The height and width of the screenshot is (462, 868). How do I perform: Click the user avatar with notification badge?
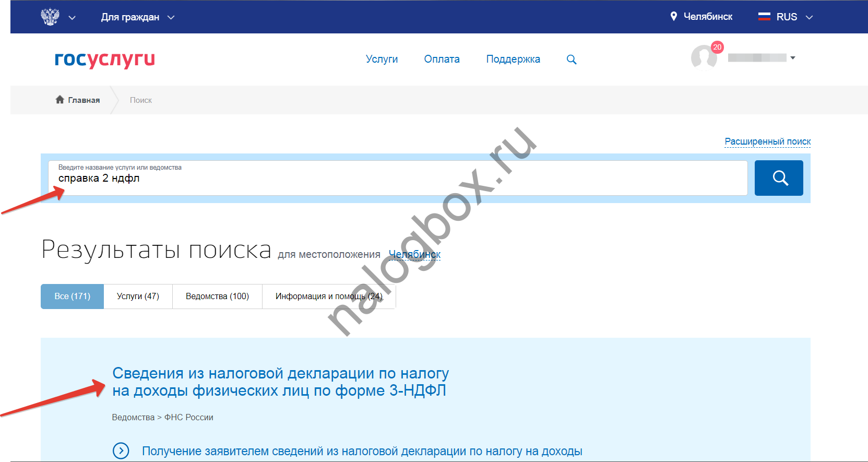click(704, 57)
